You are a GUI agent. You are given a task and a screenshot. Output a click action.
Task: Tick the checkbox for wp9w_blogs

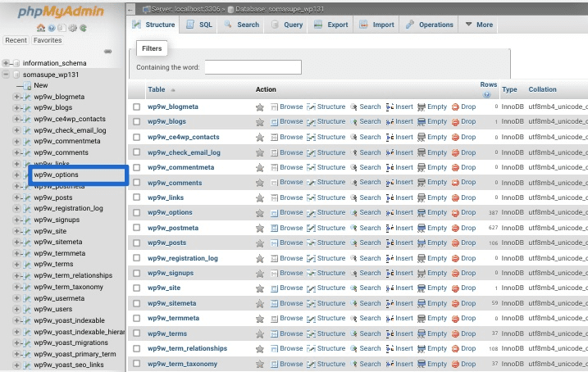tap(136, 122)
